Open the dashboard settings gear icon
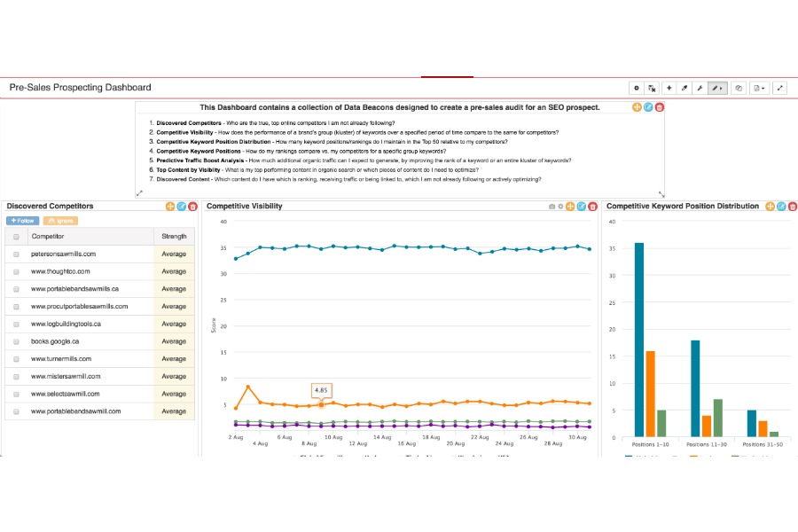This screenshot has width=798, height=532. 636,88
